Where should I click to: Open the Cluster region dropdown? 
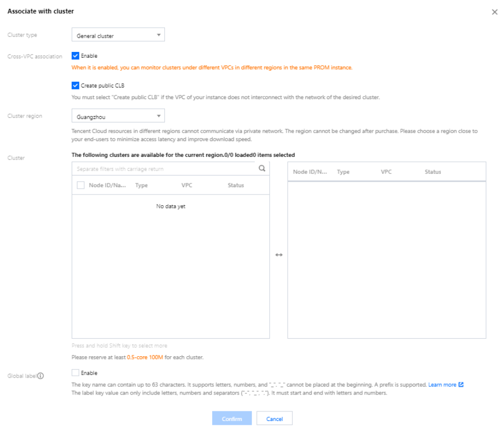click(118, 116)
